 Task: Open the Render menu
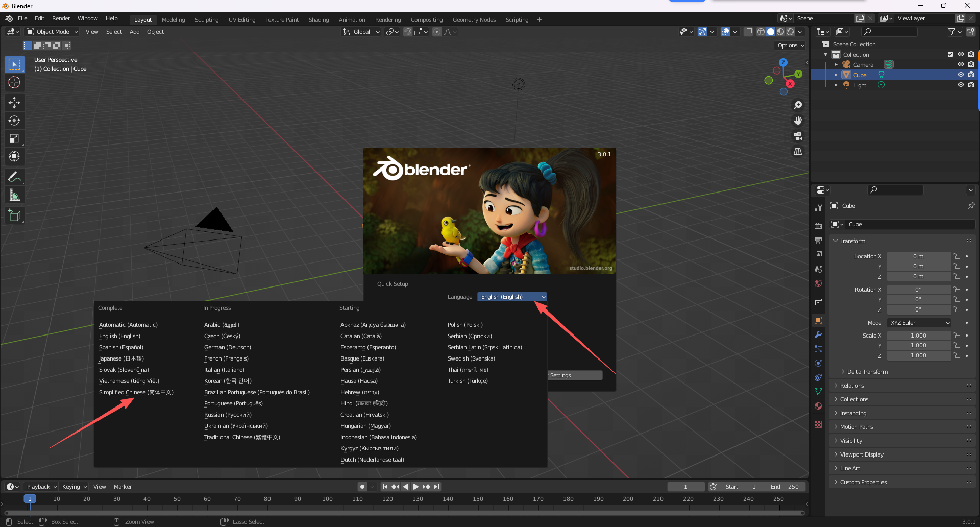click(x=61, y=18)
